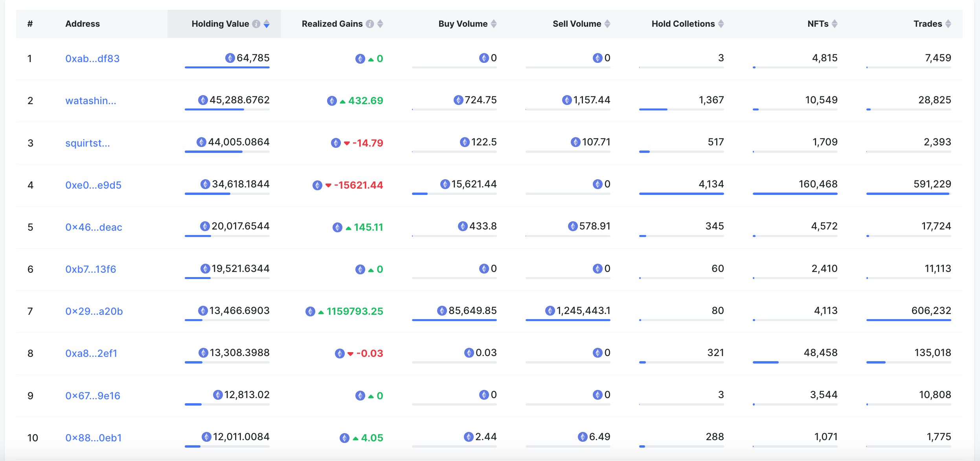Click the NFTs column header
The height and width of the screenshot is (461, 980).
(792, 24)
